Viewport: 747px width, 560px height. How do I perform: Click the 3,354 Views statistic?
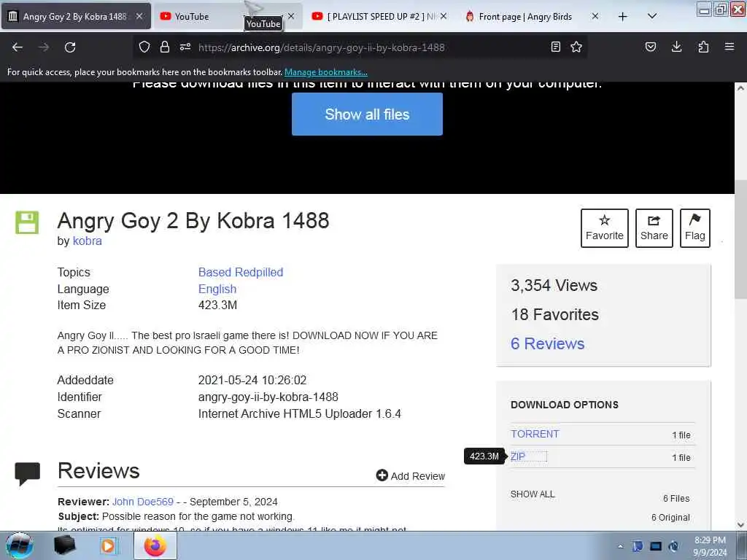pyautogui.click(x=554, y=285)
